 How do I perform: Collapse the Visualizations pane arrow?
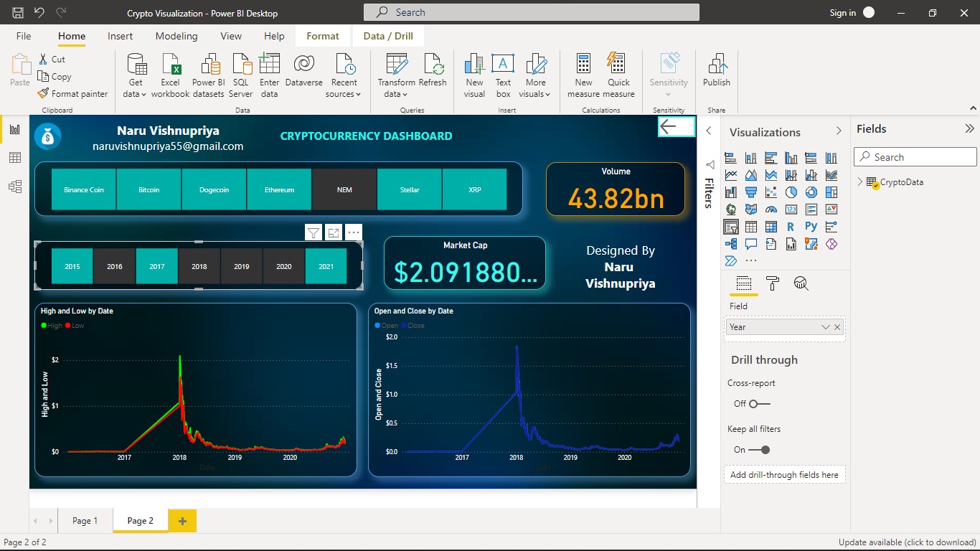pyautogui.click(x=839, y=131)
